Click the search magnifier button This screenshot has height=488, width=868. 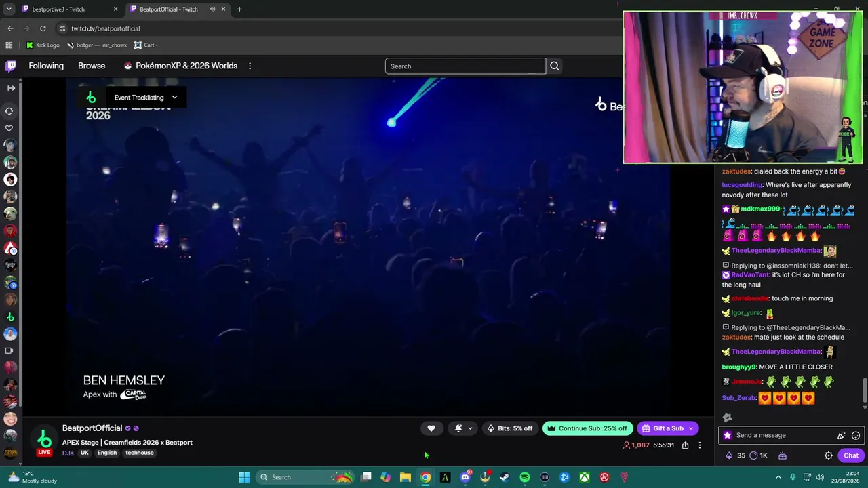click(x=555, y=66)
